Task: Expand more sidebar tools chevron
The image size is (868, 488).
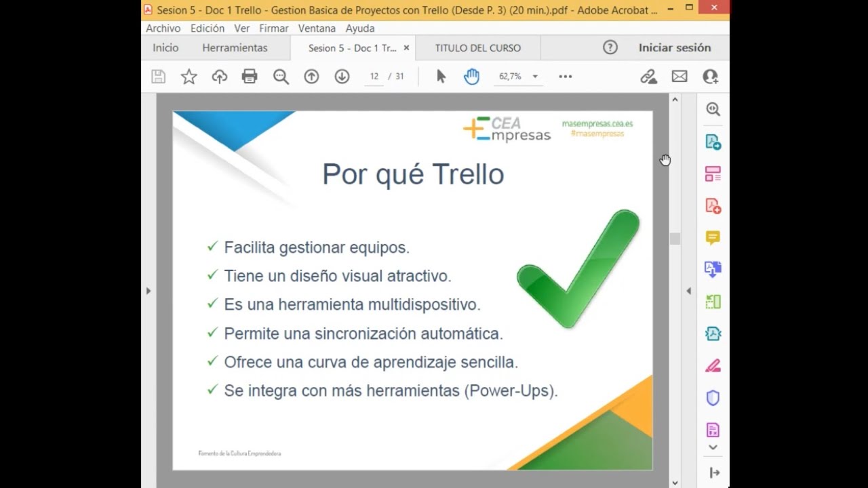Action: point(713,447)
